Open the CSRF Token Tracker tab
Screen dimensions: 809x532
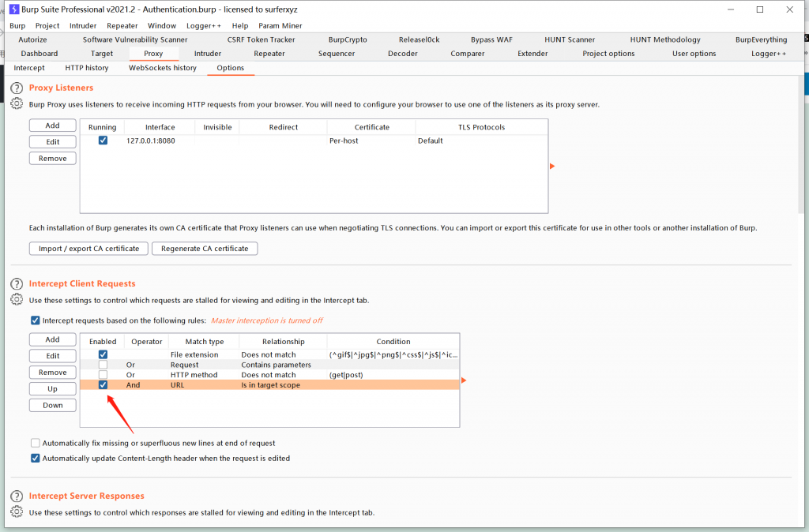[x=261, y=39]
